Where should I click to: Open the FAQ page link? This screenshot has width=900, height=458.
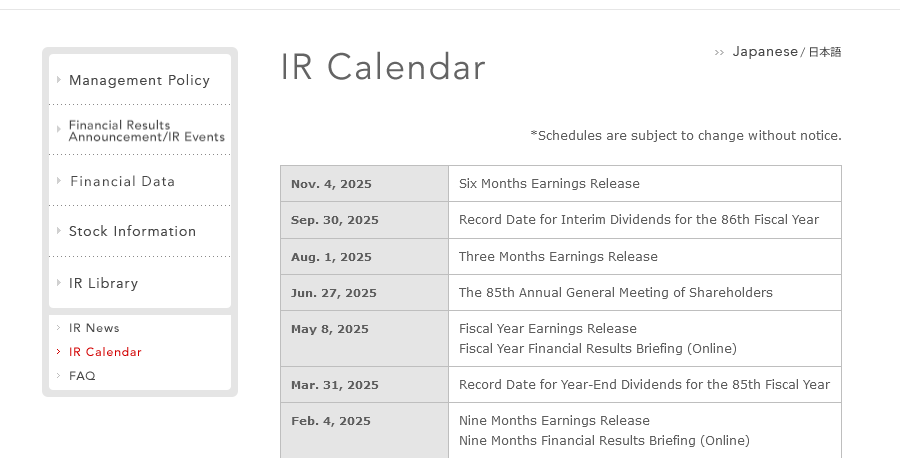(82, 376)
